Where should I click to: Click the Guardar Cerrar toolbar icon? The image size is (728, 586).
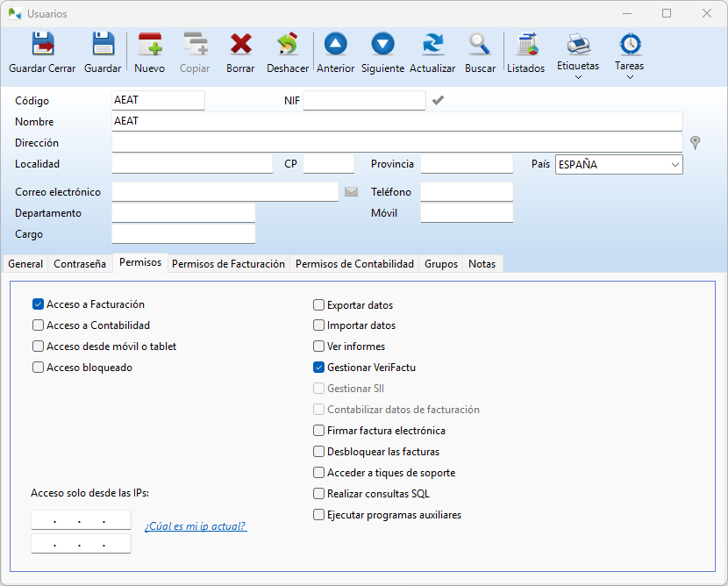click(42, 46)
